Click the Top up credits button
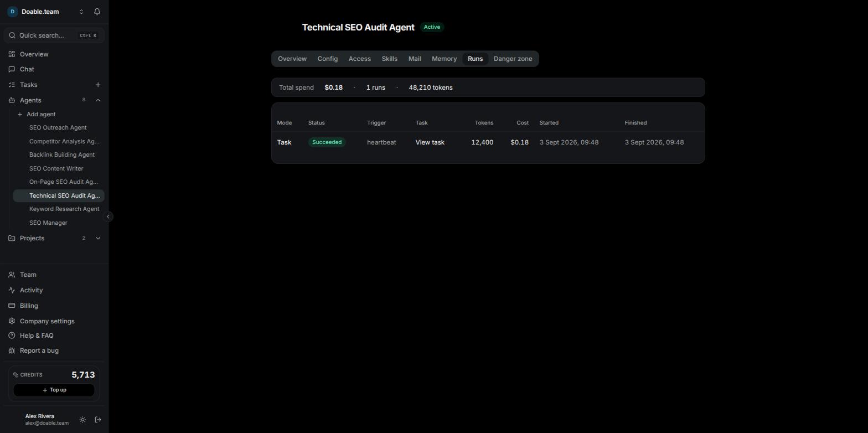The width and height of the screenshot is (868, 433). pos(54,390)
